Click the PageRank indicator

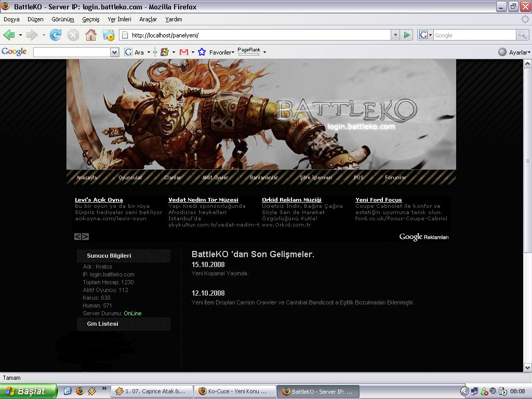pos(249,51)
